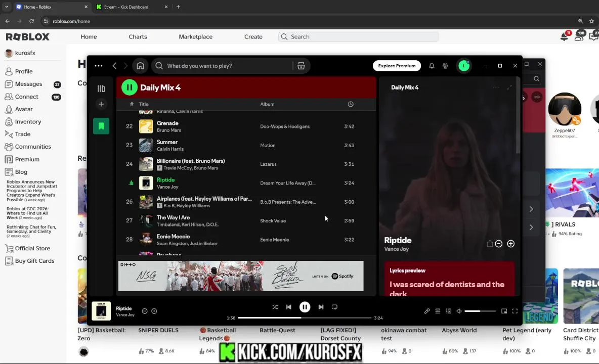Open Liked Songs green bookmark tile
Viewport: 599px width, 364px height.
pos(101,126)
